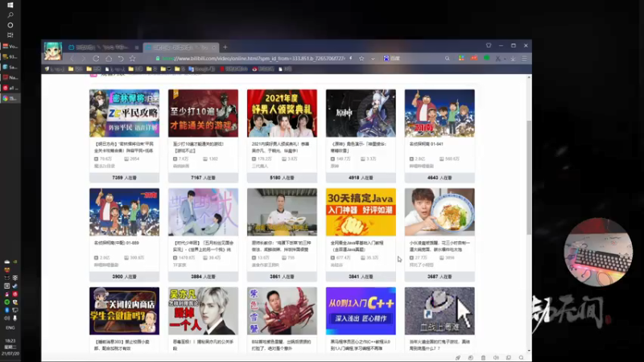Bookmark the page with the address bar star
This screenshot has height=362, width=644.
click(361, 58)
